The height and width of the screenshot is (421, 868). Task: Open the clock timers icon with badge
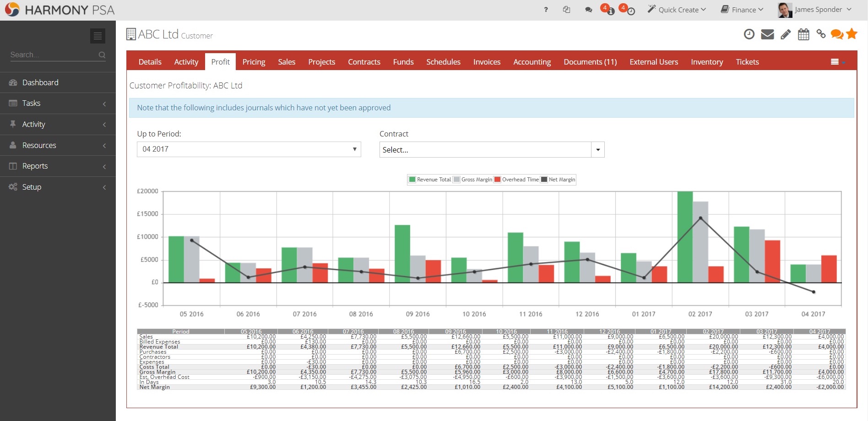[627, 9]
